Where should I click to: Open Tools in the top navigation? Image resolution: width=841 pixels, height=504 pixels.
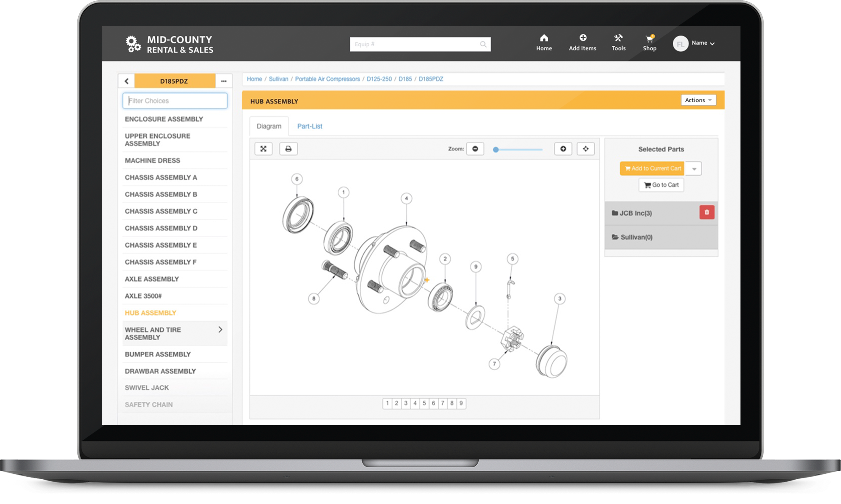[x=618, y=43]
